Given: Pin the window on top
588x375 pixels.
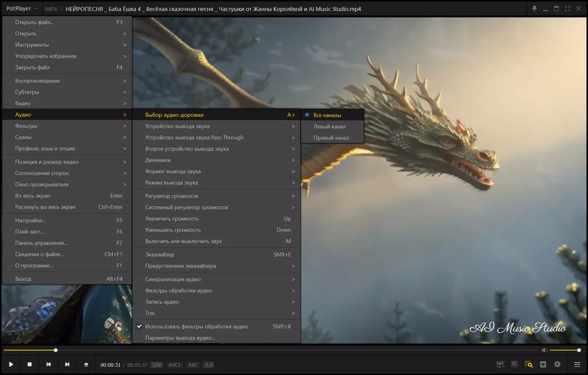Looking at the screenshot, I should pyautogui.click(x=535, y=8).
